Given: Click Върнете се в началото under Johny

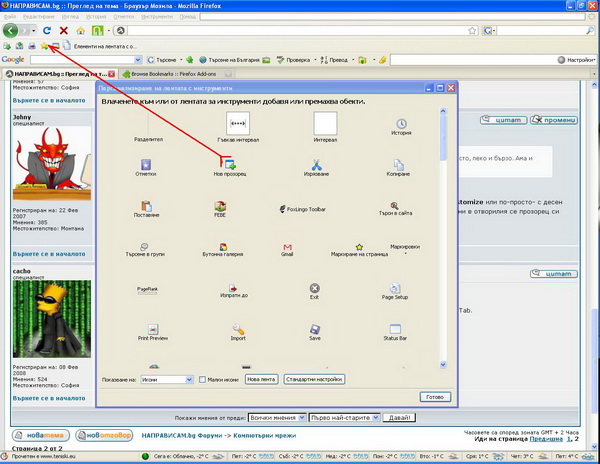Looking at the screenshot, I should pos(49,254).
